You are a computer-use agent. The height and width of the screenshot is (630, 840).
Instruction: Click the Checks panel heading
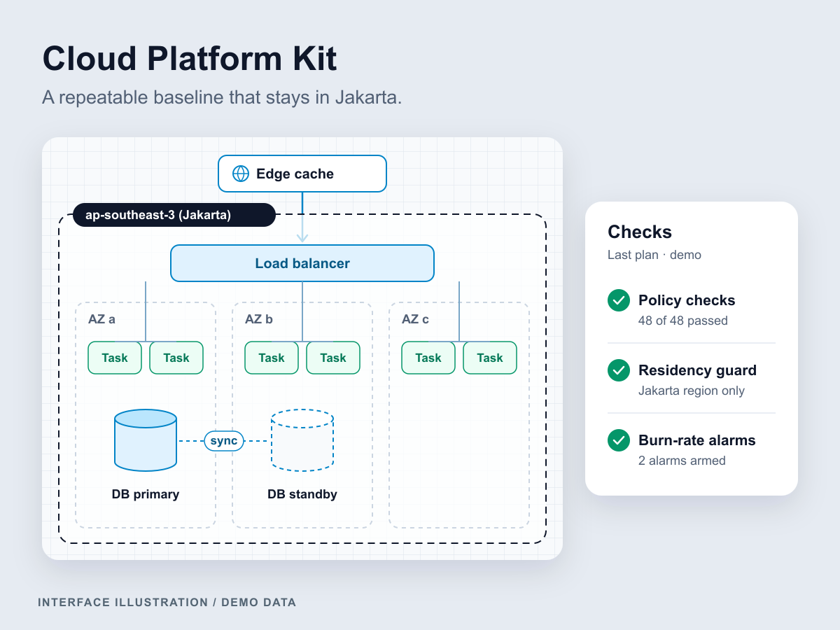(x=640, y=232)
